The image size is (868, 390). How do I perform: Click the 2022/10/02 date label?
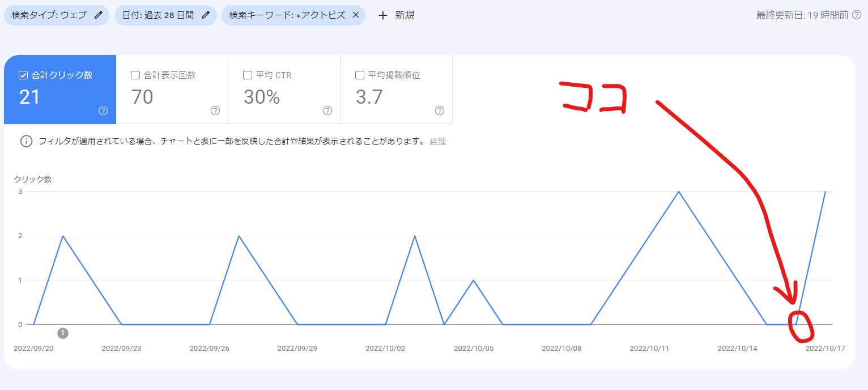pos(385,348)
